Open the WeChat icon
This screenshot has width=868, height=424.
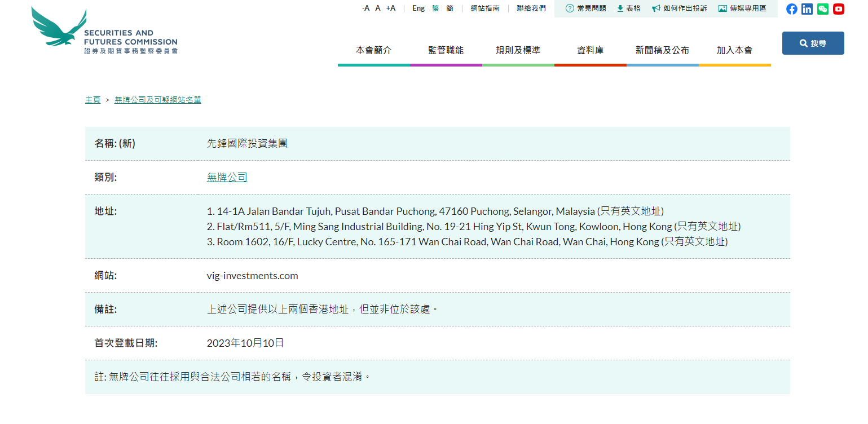pos(823,9)
